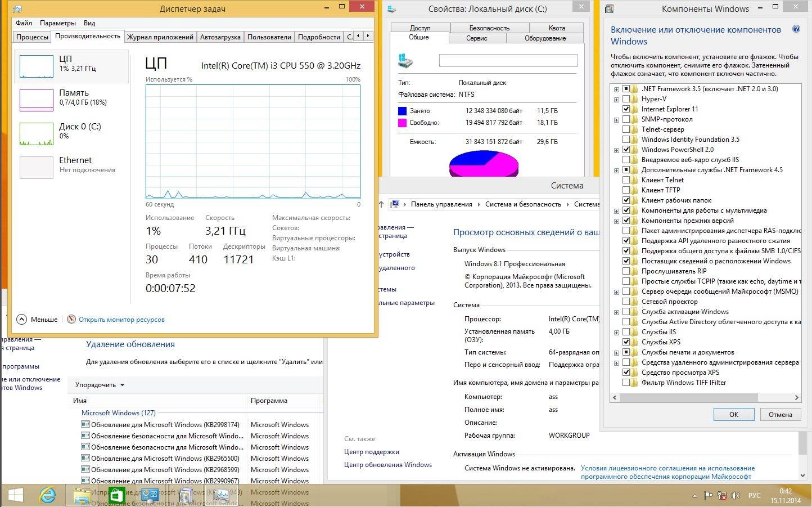Enable Windows Identity Foundation 3.5 checkbox
This screenshot has height=507, width=812.
coord(626,140)
